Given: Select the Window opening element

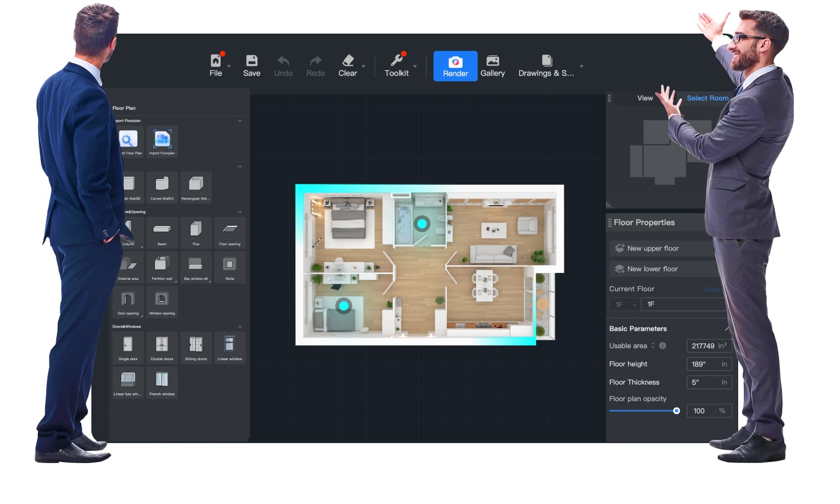Looking at the screenshot, I should coord(162,302).
